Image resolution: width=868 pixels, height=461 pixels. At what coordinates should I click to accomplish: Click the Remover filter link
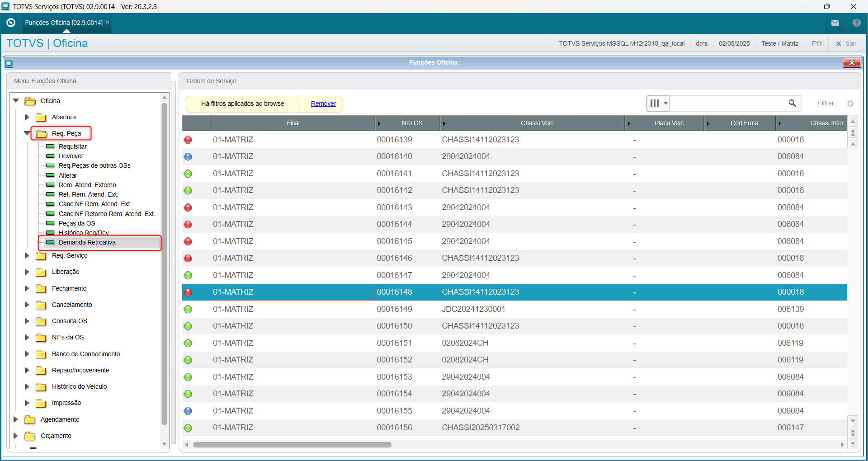[323, 103]
